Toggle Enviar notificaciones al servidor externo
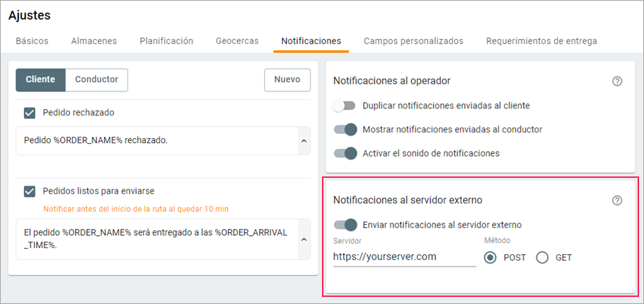The image size is (644, 304). click(345, 225)
